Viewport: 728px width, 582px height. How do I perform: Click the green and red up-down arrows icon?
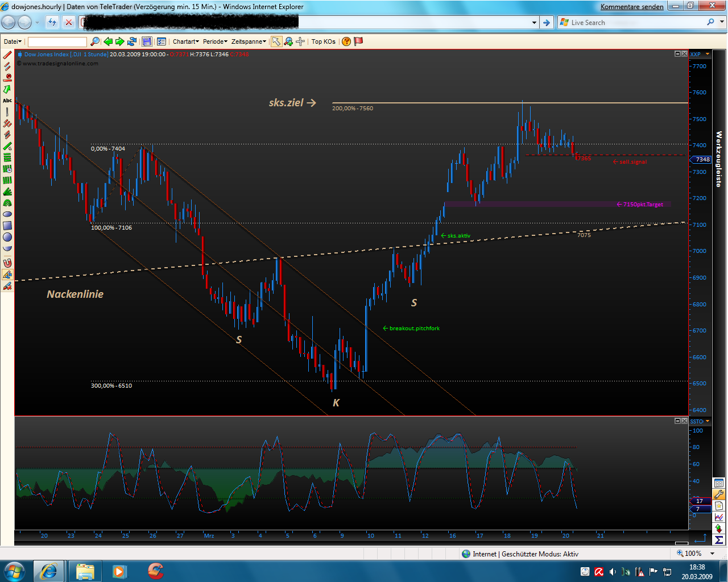(719, 529)
